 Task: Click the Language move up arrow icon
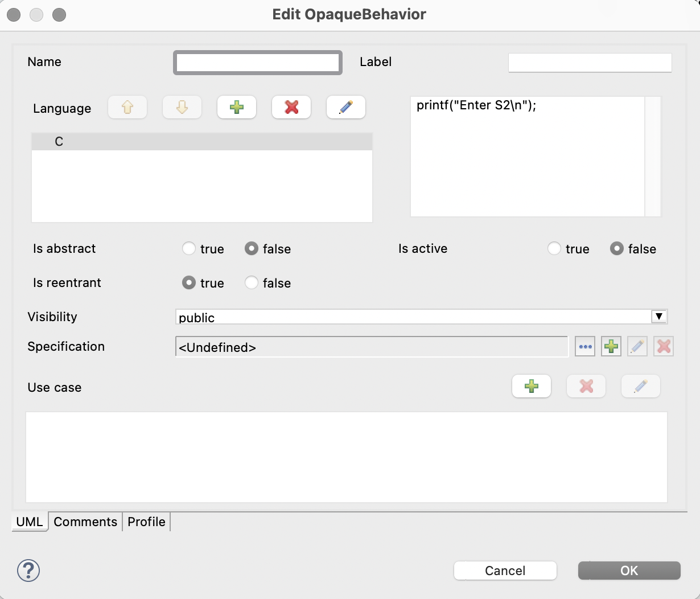click(127, 107)
